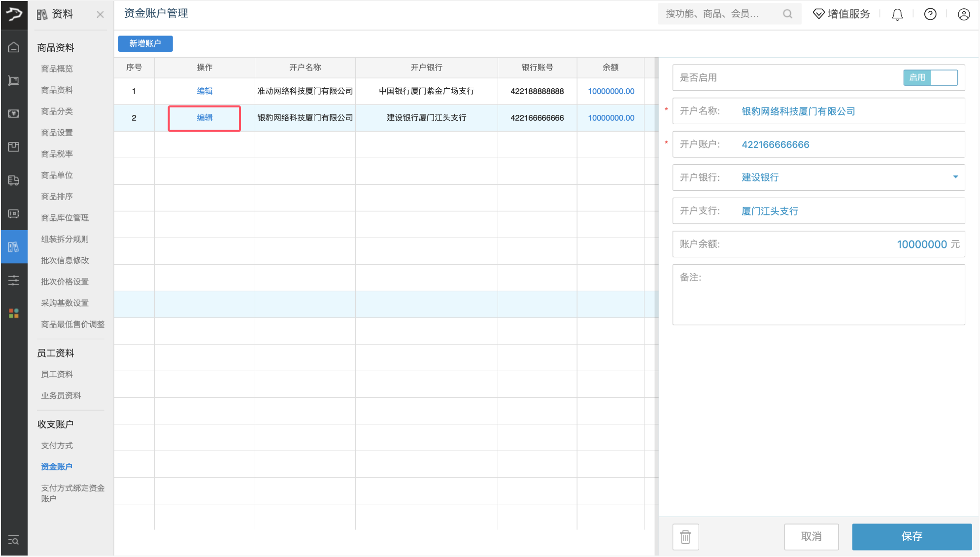Click the notification bell icon
The width and height of the screenshot is (980, 557).
(897, 14)
